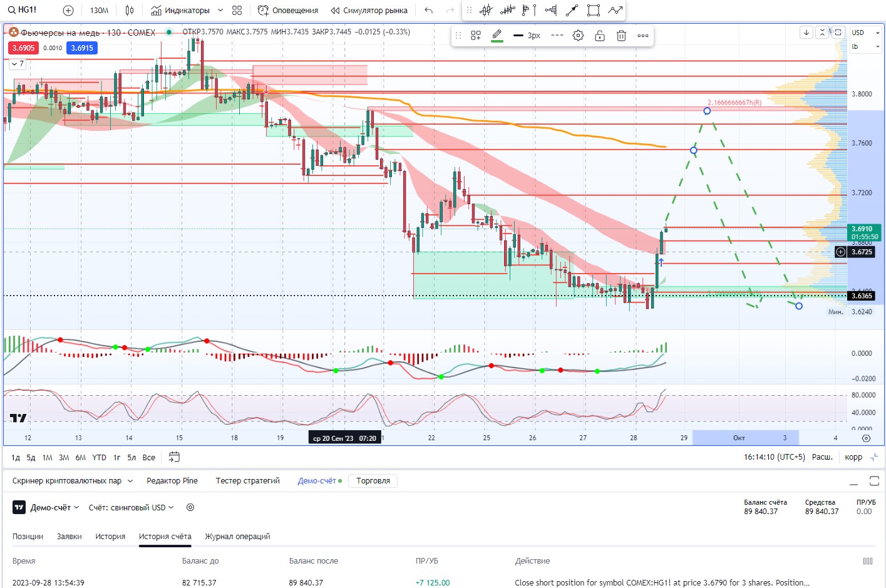Switch to Журнал операций tab
Viewport: 886px width, 588px height.
(237, 537)
